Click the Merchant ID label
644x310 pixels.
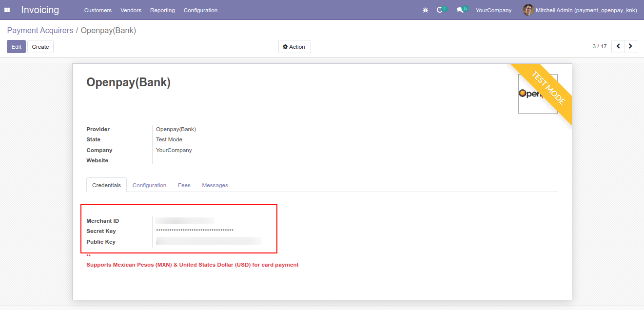point(102,221)
